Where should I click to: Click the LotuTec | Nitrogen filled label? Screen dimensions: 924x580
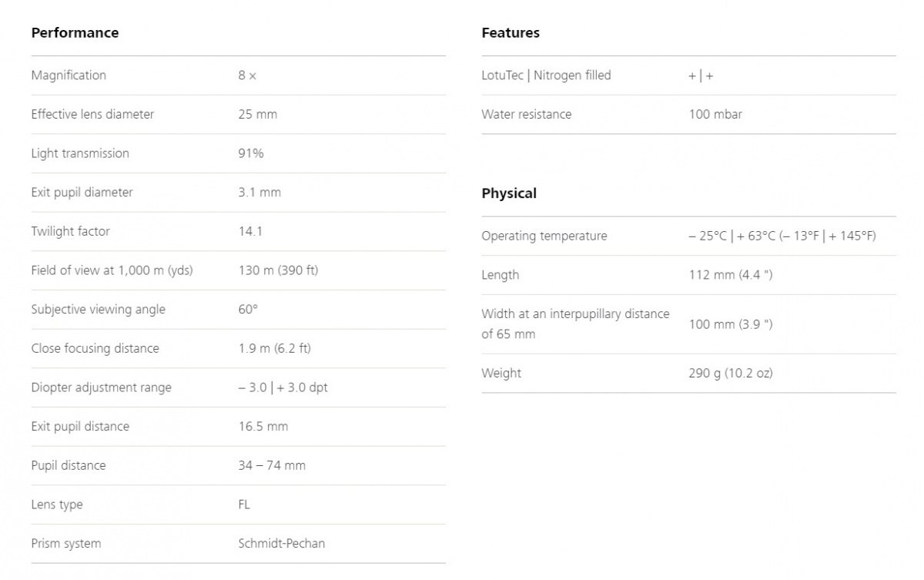pyautogui.click(x=546, y=75)
